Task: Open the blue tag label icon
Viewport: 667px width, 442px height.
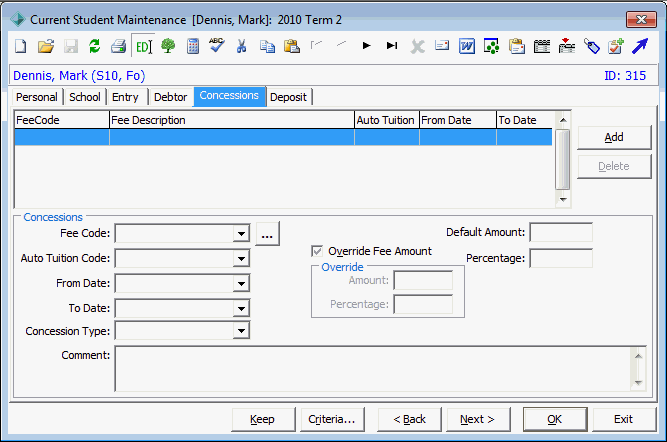Action: click(591, 46)
